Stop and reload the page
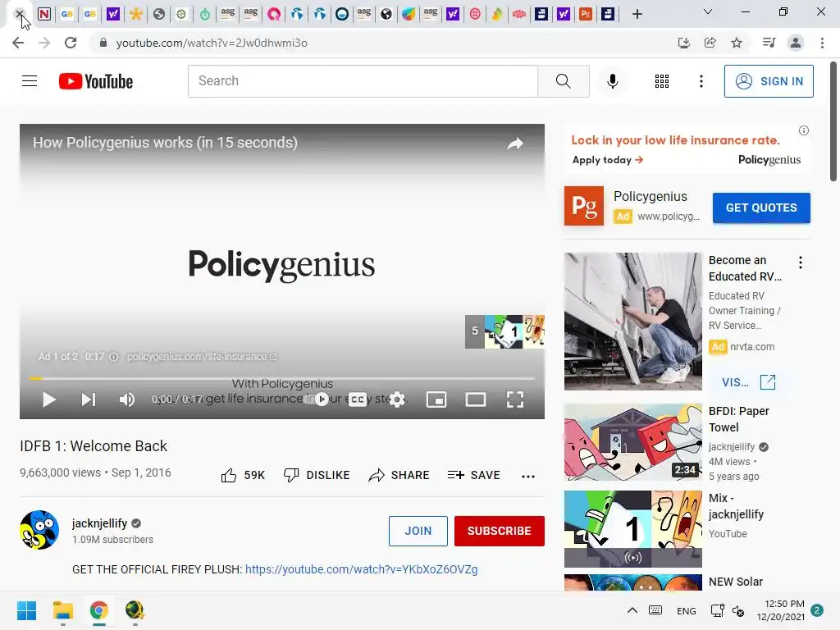840x630 pixels. (71, 43)
